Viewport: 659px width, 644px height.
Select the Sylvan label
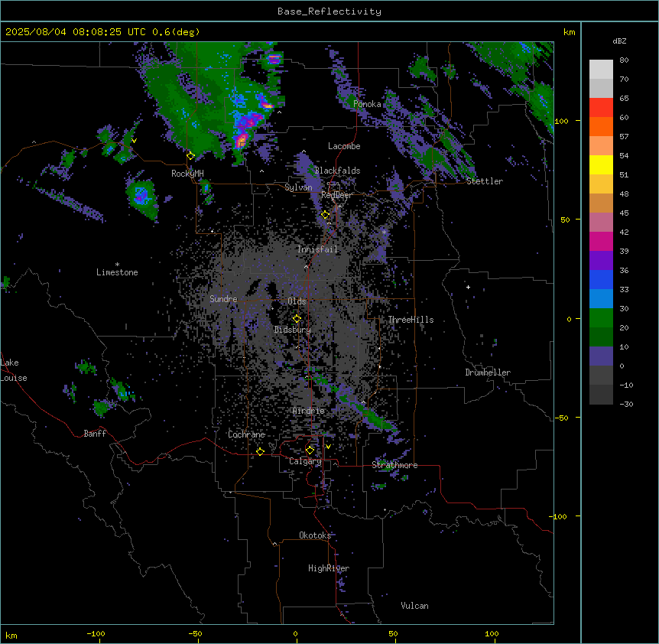[x=298, y=187]
